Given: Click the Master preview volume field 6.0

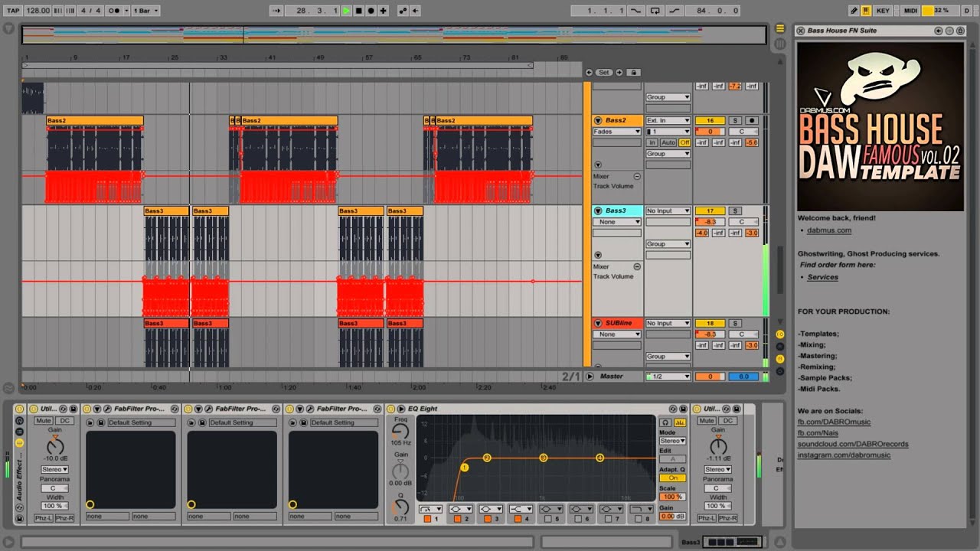Looking at the screenshot, I should (743, 377).
